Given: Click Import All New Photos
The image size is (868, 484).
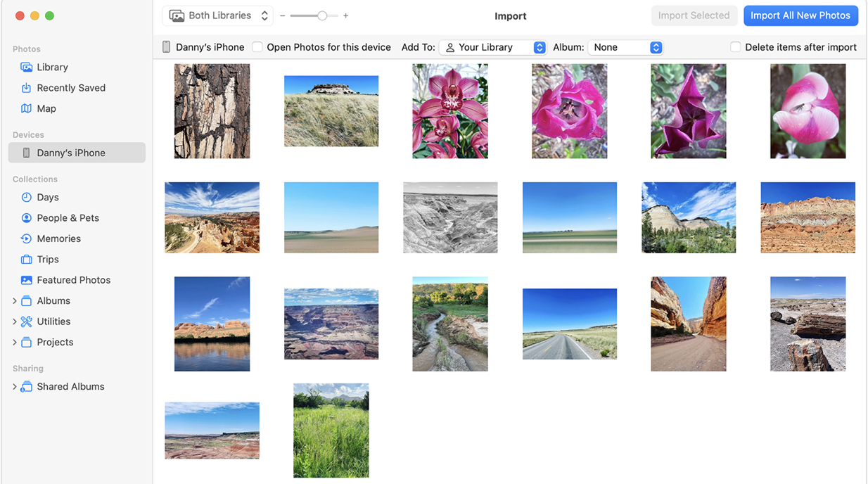Looking at the screenshot, I should pos(800,15).
